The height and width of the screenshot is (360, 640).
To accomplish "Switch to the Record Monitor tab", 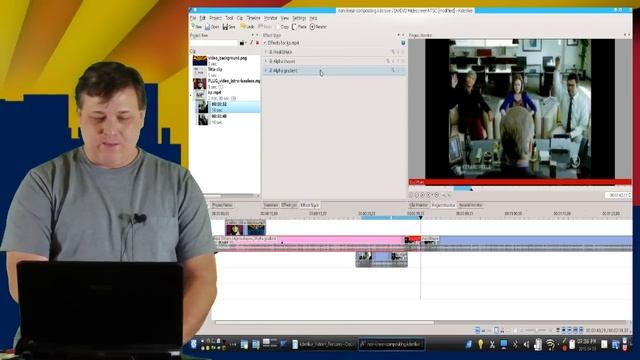I will click(x=470, y=205).
